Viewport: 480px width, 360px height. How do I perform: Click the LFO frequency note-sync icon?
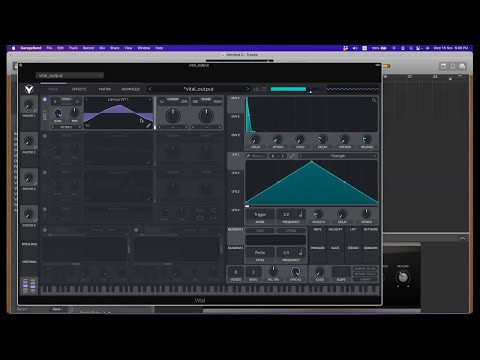coord(300,214)
